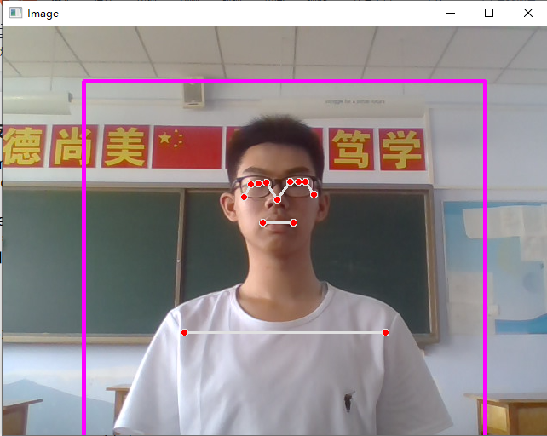Click the red landmark dot on the nose

(277, 200)
